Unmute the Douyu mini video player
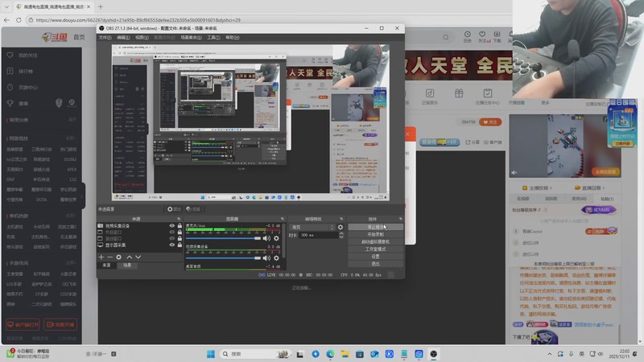 tap(514, 172)
